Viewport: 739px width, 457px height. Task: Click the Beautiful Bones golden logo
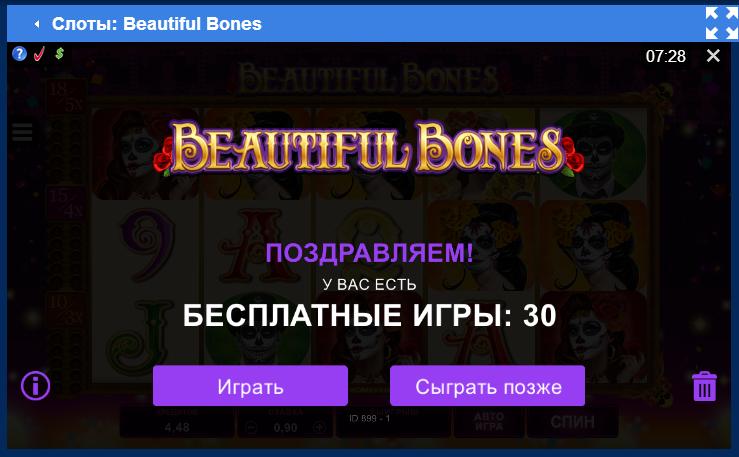[x=369, y=148]
